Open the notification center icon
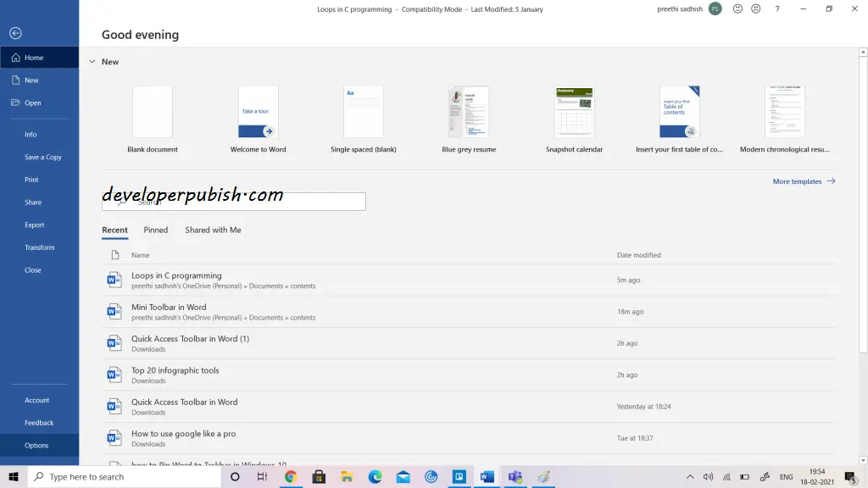 851,477
